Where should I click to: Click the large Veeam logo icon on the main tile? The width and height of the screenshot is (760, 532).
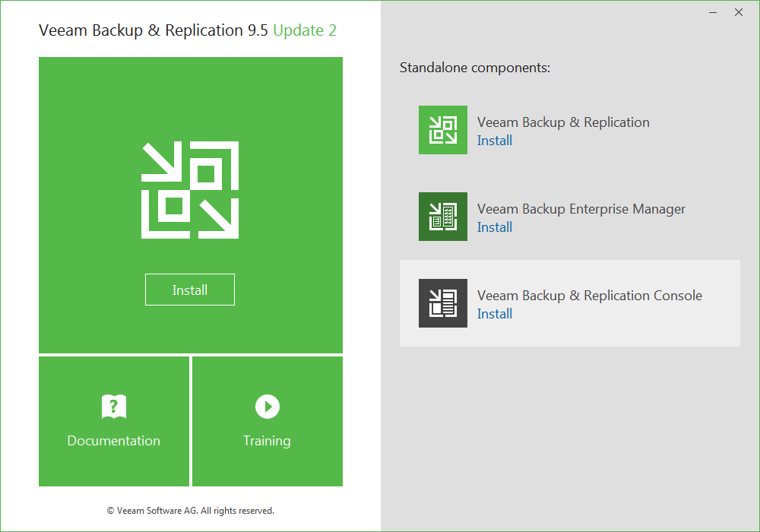[190, 190]
